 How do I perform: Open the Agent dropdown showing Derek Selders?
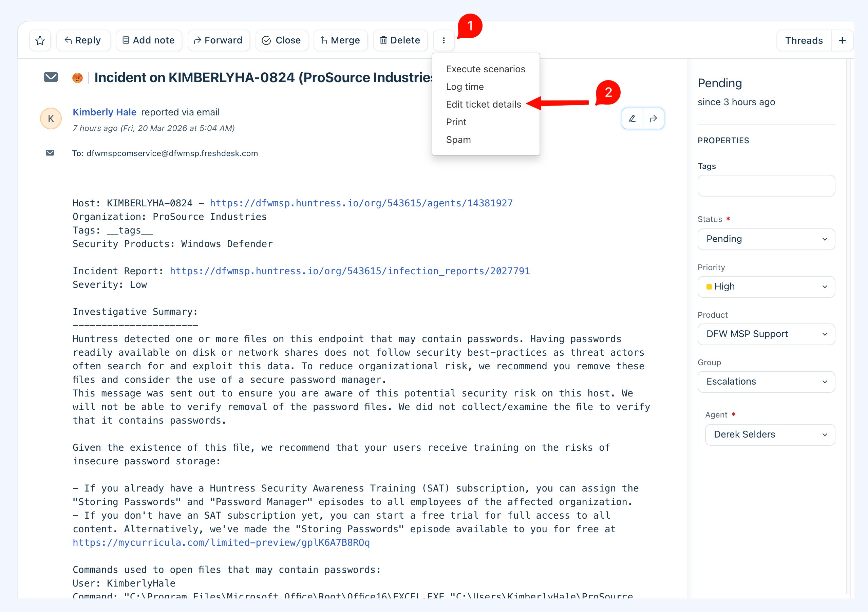(770, 434)
